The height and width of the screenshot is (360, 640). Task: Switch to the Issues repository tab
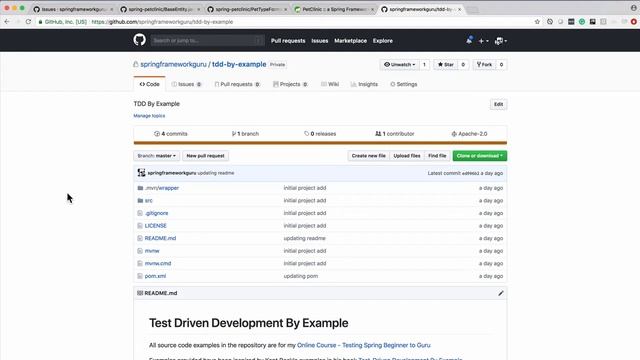[x=186, y=84]
